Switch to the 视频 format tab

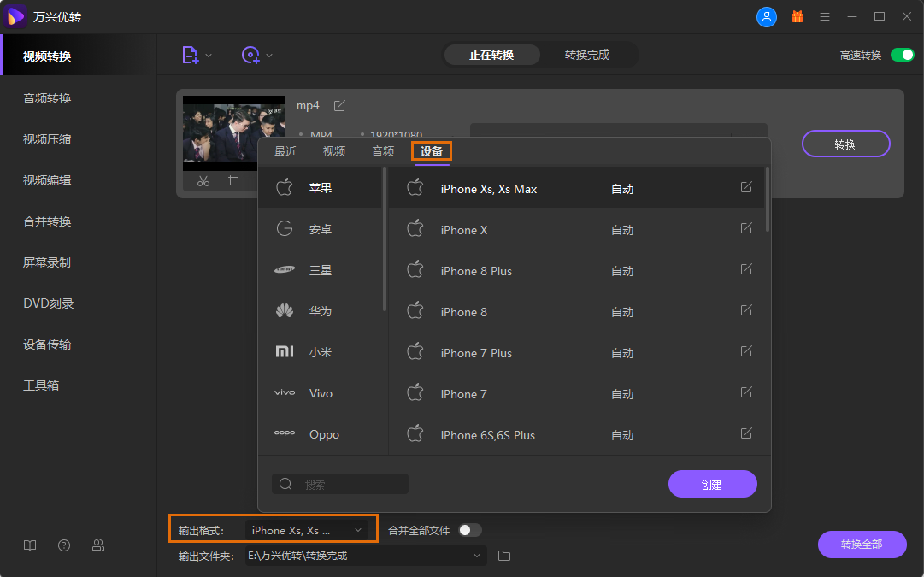(x=334, y=151)
